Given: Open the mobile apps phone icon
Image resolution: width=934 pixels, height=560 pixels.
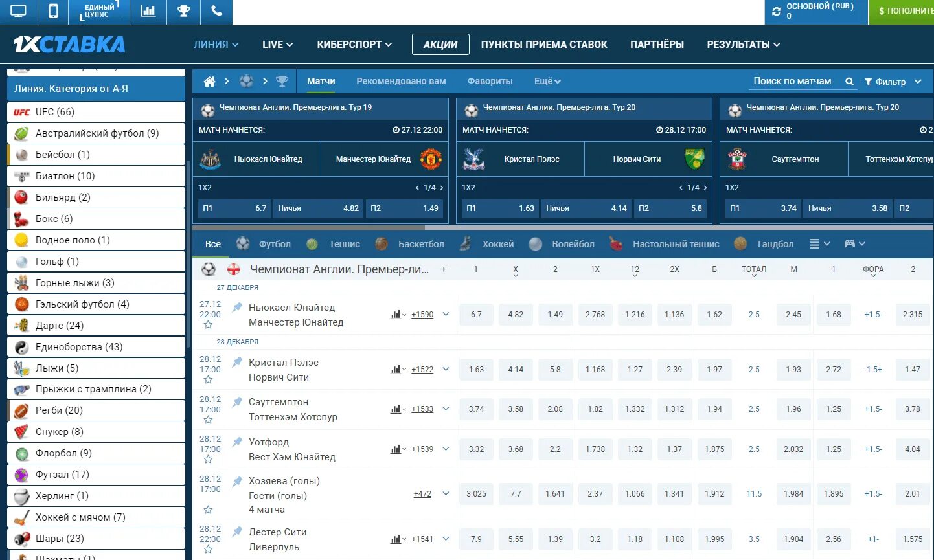Looking at the screenshot, I should click(54, 11).
